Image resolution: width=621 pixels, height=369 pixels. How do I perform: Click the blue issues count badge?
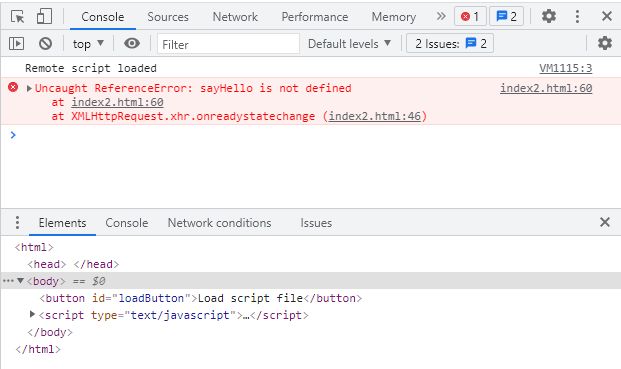tap(507, 16)
